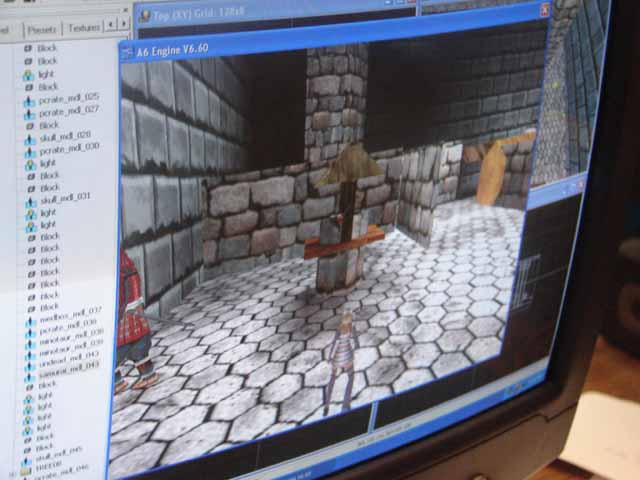Click the model icon beside pcrate_mdl_025

pyautogui.click(x=27, y=99)
